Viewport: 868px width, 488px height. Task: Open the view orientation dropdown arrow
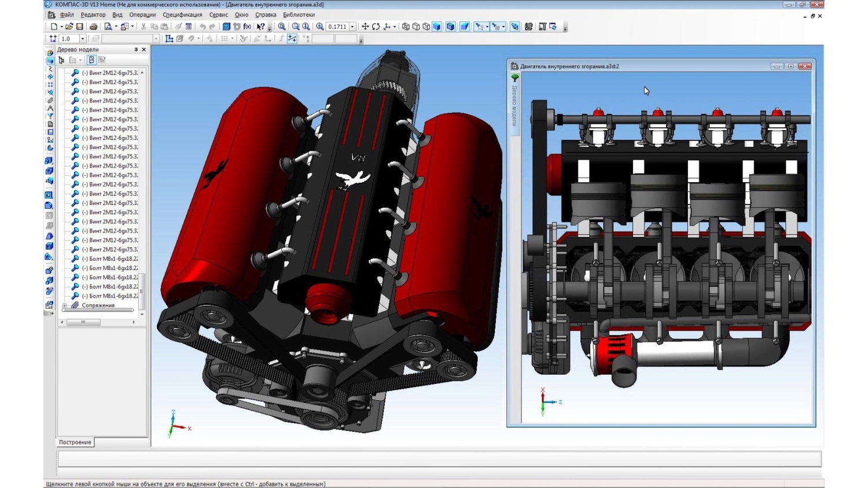(x=395, y=27)
